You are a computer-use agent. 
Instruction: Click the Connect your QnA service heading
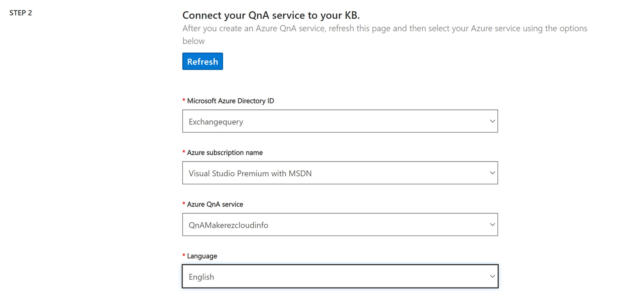[271, 15]
